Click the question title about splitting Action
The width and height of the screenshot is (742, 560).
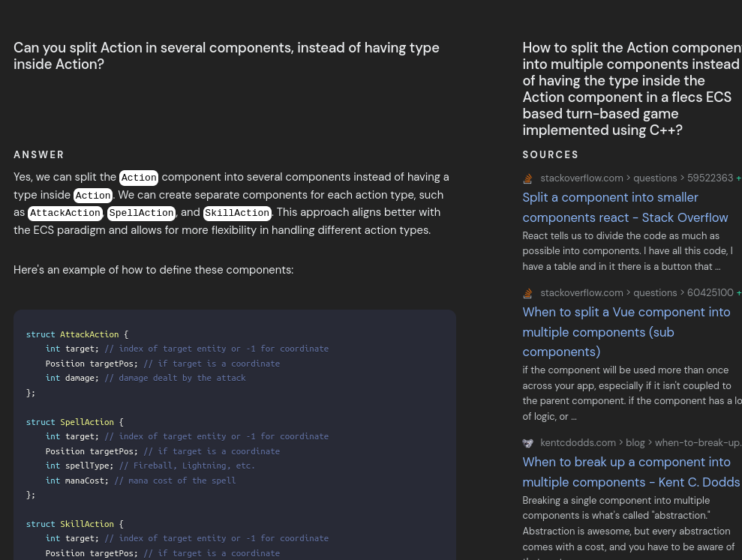[226, 56]
